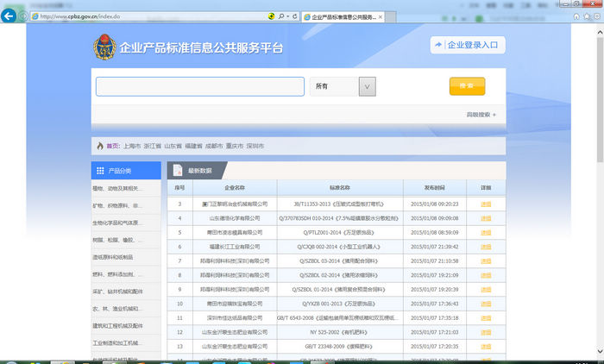Click the document icon beside 最新数据
This screenshot has height=364, width=604.
click(177, 171)
